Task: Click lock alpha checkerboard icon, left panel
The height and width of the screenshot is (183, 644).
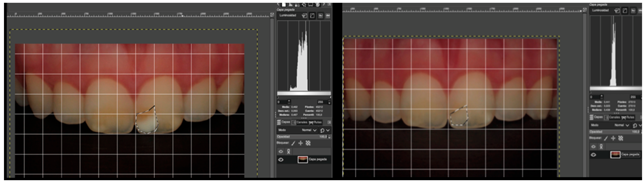Action: point(308,143)
